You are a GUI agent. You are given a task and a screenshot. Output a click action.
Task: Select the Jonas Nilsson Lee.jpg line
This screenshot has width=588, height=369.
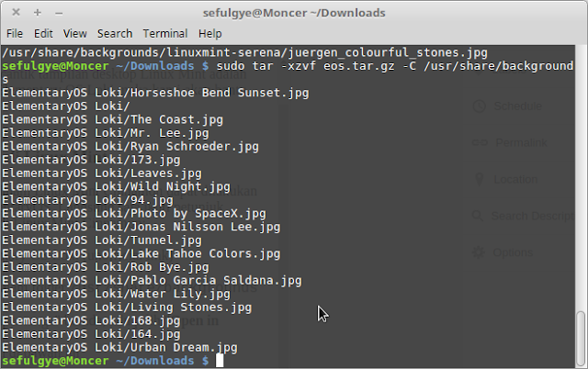[141, 227]
